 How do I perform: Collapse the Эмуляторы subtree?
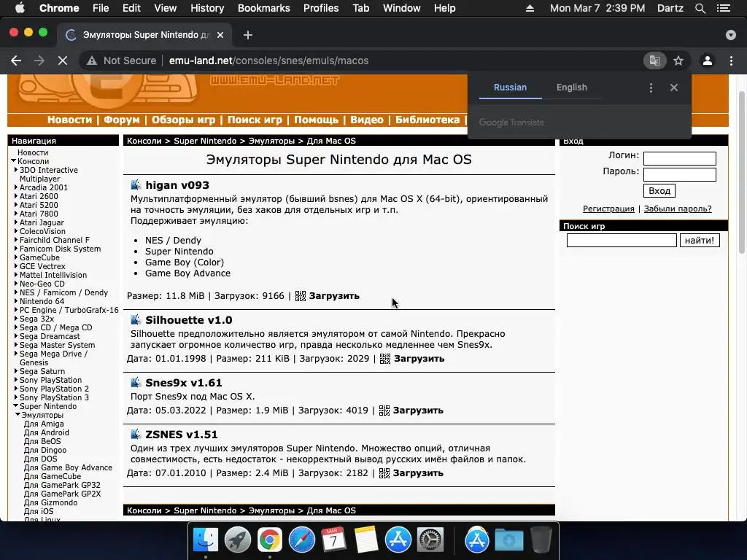point(18,415)
